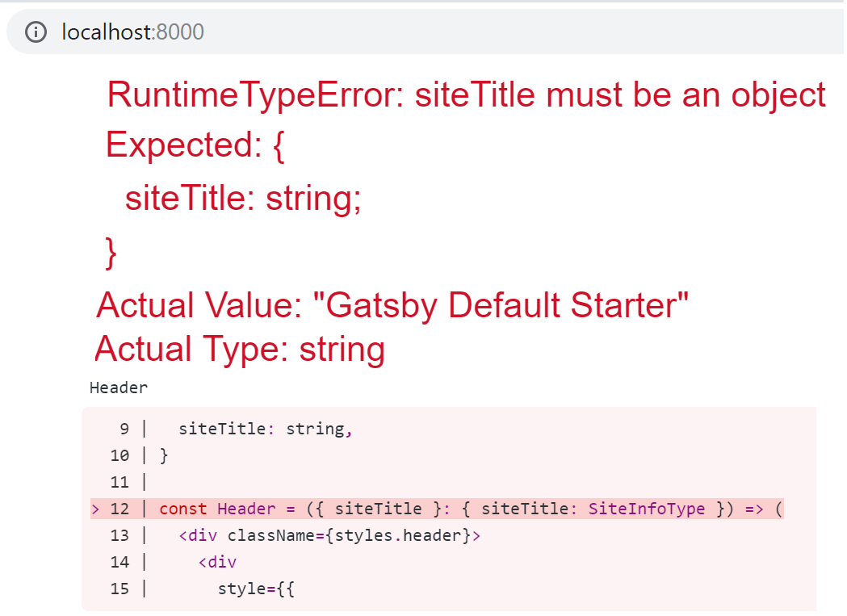Screen dimensions: 847x616
Task: Click the style={{ text on line 15
Action: pos(256,589)
